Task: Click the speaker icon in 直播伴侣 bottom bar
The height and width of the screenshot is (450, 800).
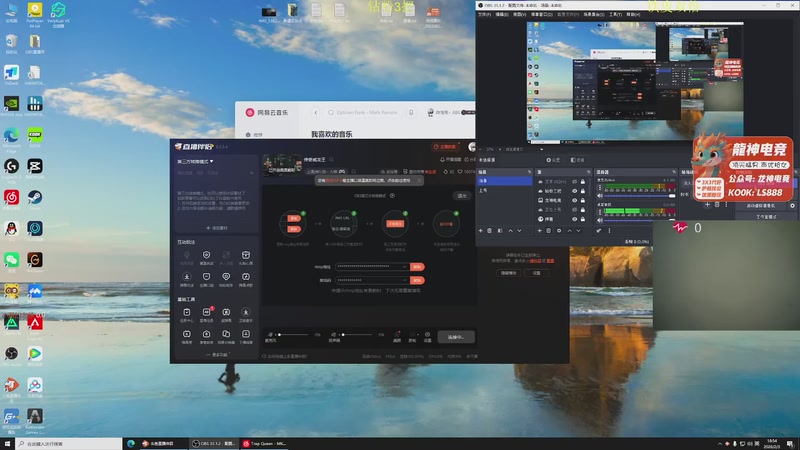Action: point(334,335)
